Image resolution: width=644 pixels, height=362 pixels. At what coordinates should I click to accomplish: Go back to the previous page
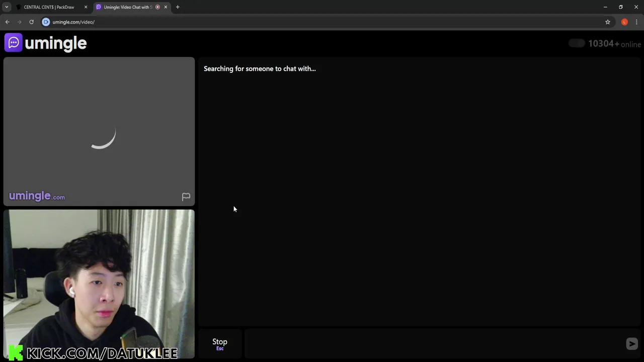(8, 22)
